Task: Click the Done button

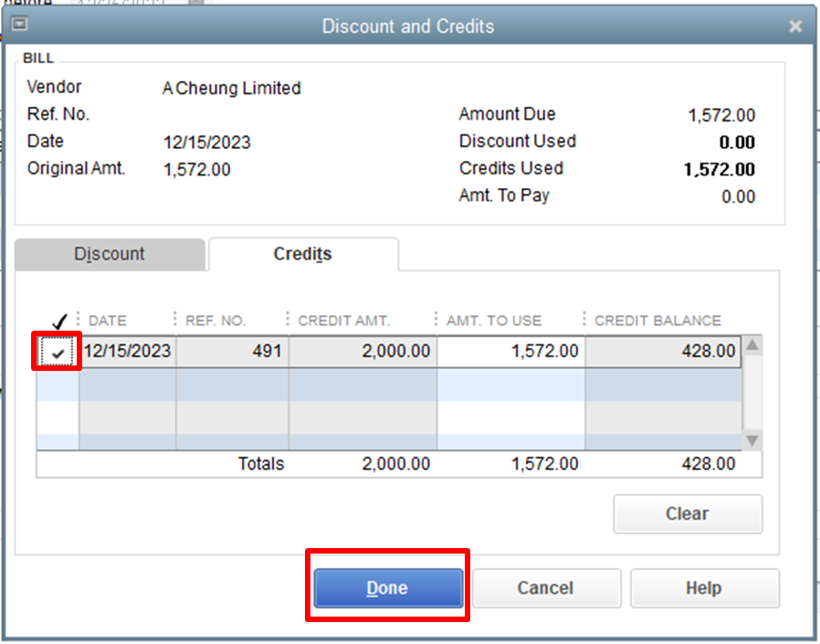Action: click(388, 588)
